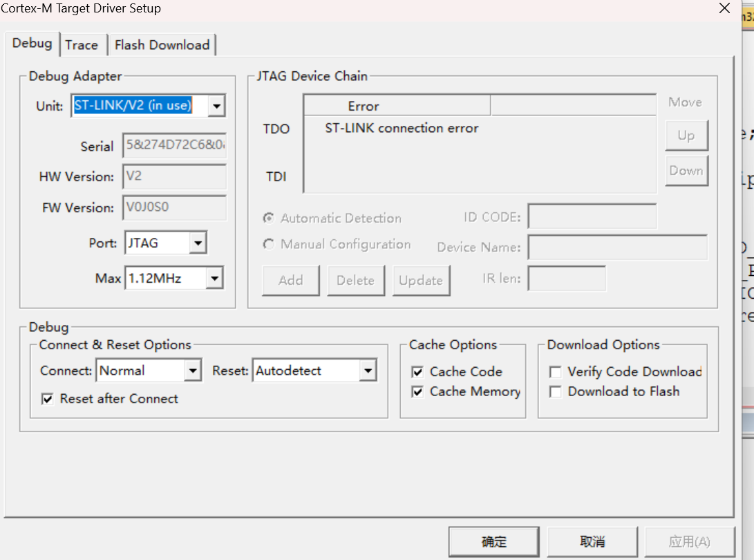Click the Error column header
Image resolution: width=754 pixels, height=560 pixels.
click(397, 106)
